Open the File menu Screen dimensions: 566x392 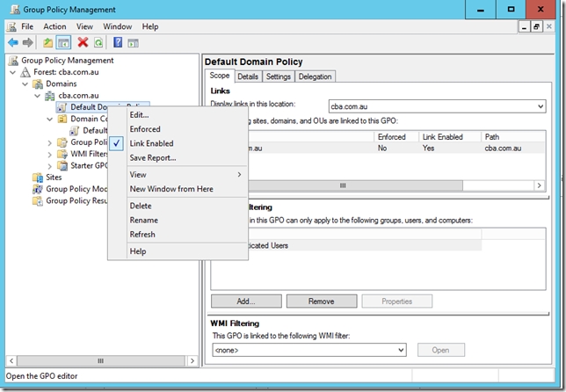[27, 26]
